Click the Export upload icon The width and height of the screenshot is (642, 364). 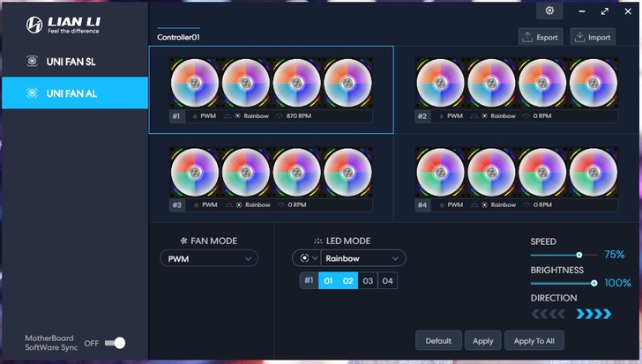[x=527, y=37]
